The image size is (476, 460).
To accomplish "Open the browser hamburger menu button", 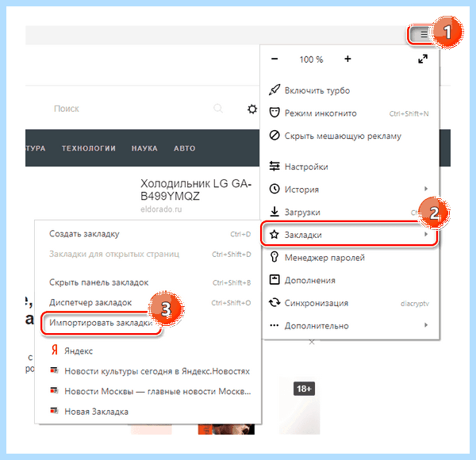I will pos(423,35).
